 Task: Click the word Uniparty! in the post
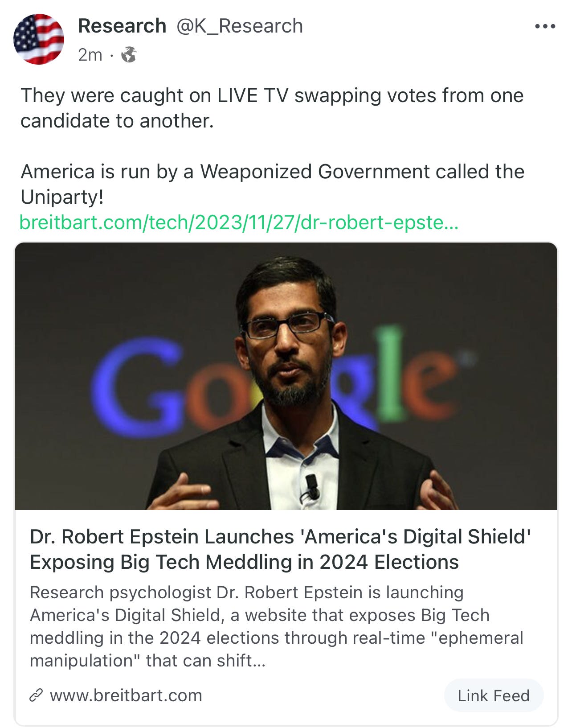pos(62,197)
